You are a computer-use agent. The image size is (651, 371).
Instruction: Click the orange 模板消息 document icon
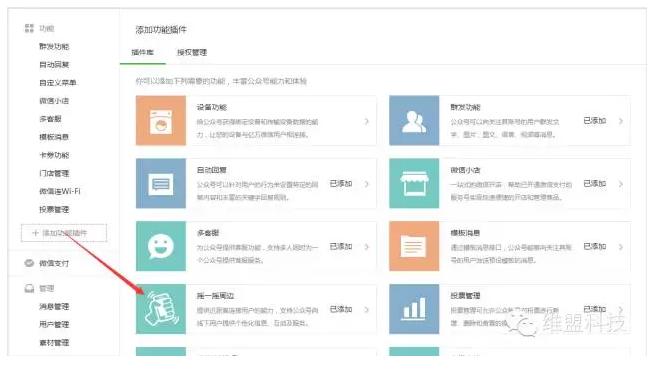414,246
